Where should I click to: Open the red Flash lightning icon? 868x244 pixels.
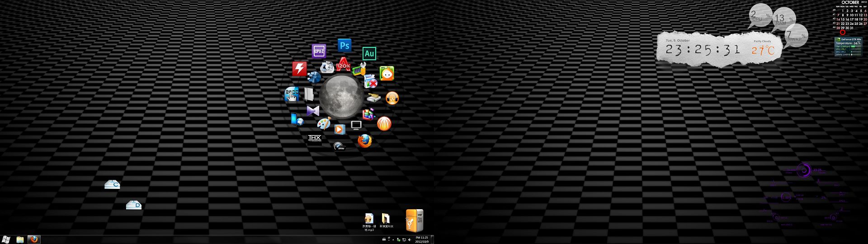tap(299, 69)
